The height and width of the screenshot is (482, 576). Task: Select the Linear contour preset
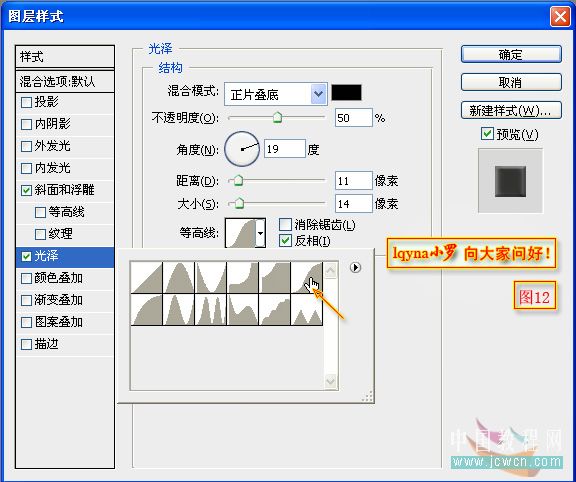tap(147, 277)
